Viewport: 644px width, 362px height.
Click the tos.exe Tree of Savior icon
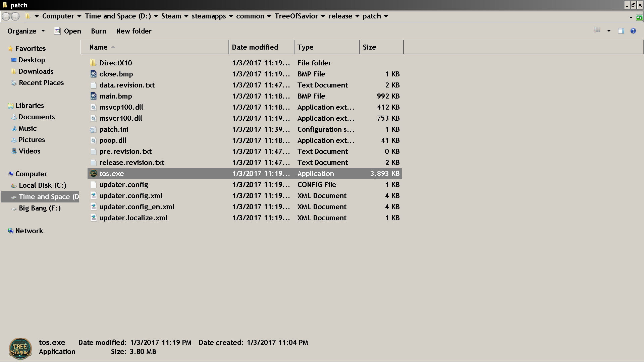(94, 174)
